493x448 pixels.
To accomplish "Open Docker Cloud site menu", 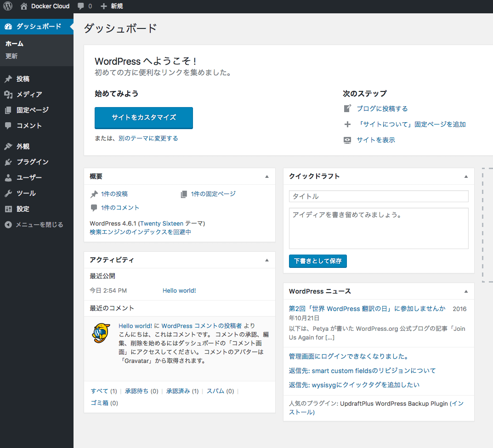I will (x=45, y=6).
